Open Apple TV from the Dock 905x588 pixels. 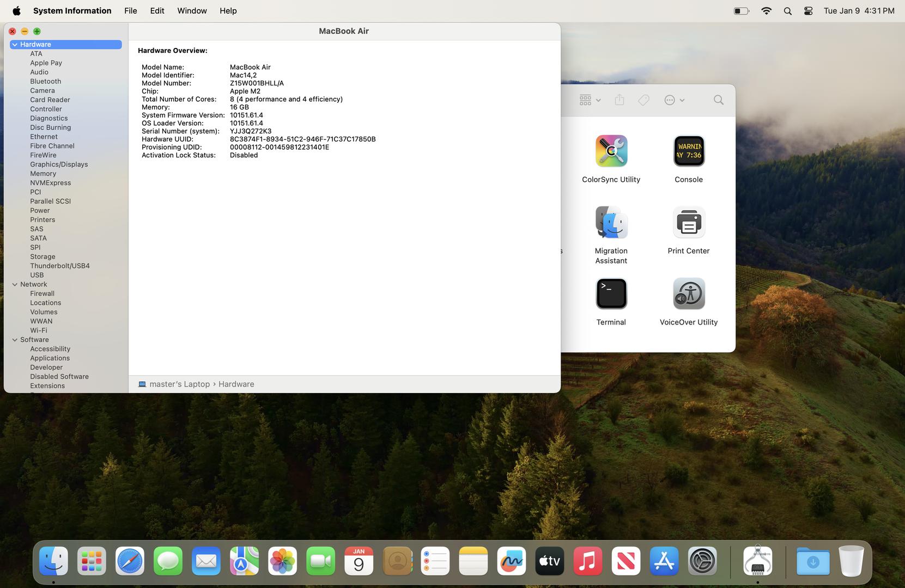550,561
